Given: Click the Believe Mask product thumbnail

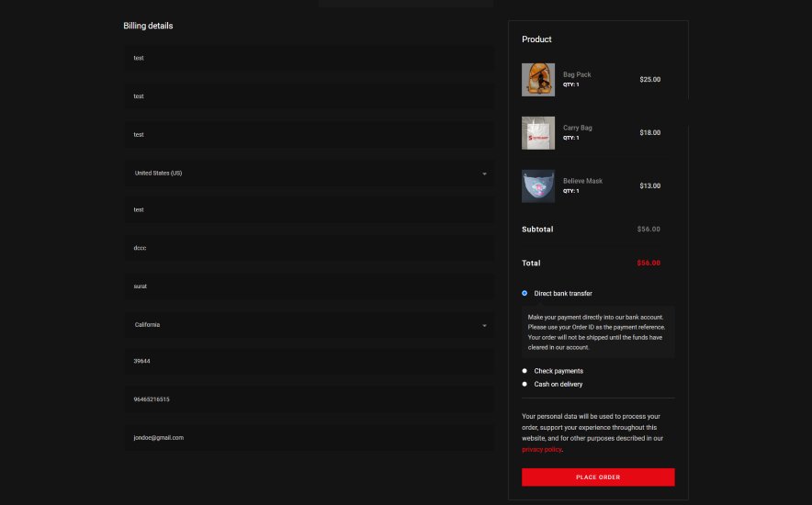Looking at the screenshot, I should (x=538, y=186).
